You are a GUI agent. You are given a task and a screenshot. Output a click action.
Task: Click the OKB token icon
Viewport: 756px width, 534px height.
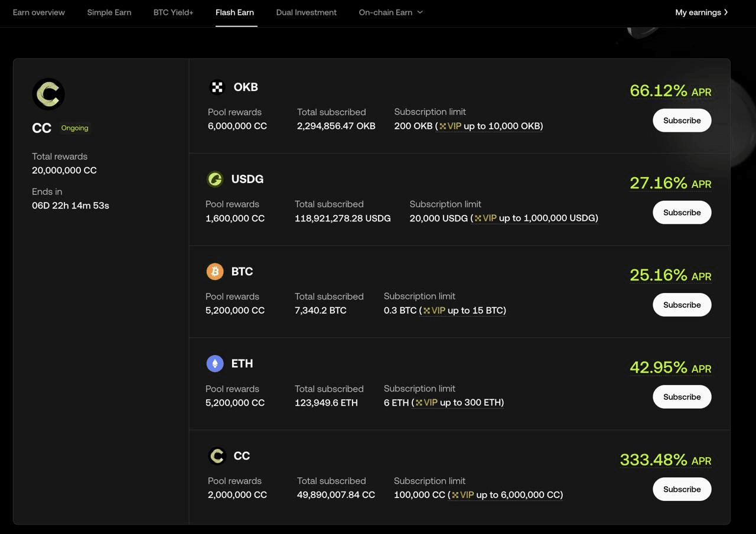217,87
